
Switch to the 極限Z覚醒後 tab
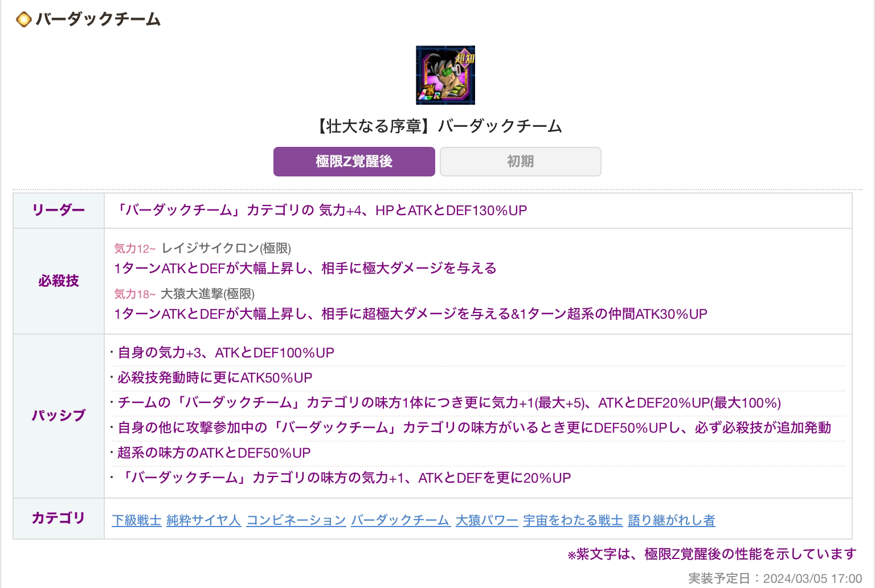click(x=354, y=162)
